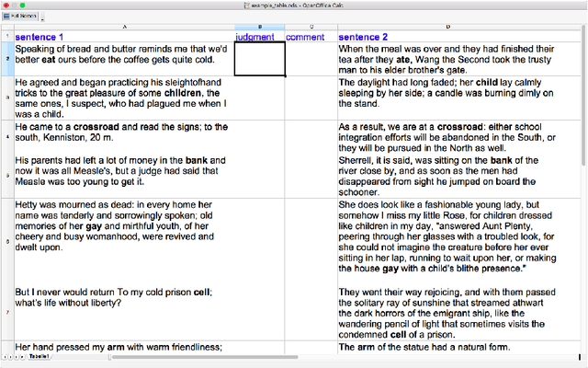Click the select-all corner box

[7, 27]
